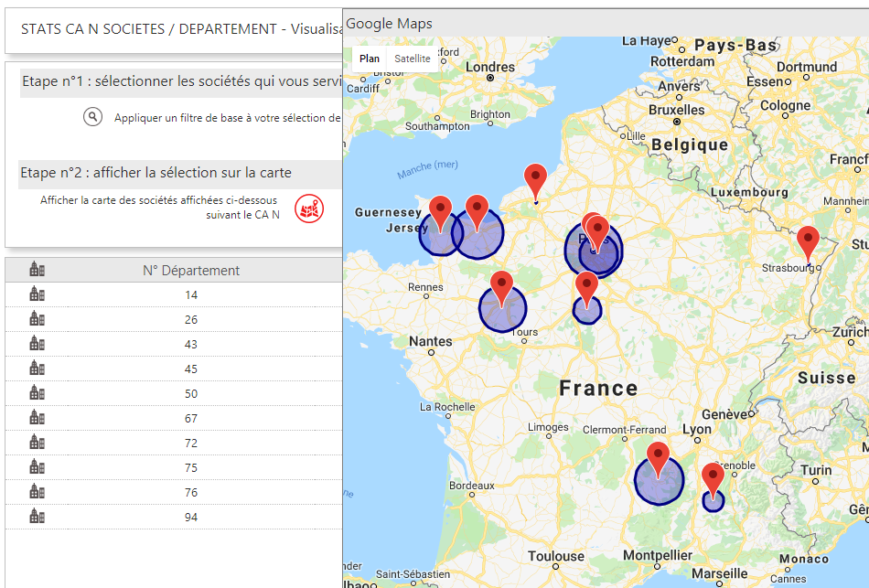Click the 'Luxembourg' label on the map
Viewport: 869px width, 588px height.
click(x=749, y=192)
